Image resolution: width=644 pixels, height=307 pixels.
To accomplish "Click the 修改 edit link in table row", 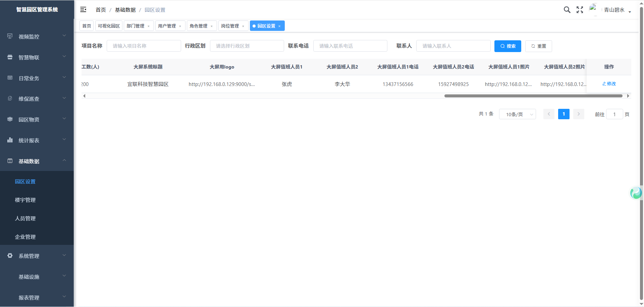I will coord(609,84).
